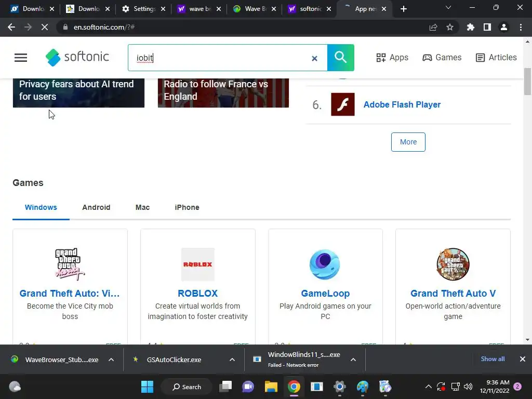
Task: Open the Apps section
Action: click(x=392, y=57)
